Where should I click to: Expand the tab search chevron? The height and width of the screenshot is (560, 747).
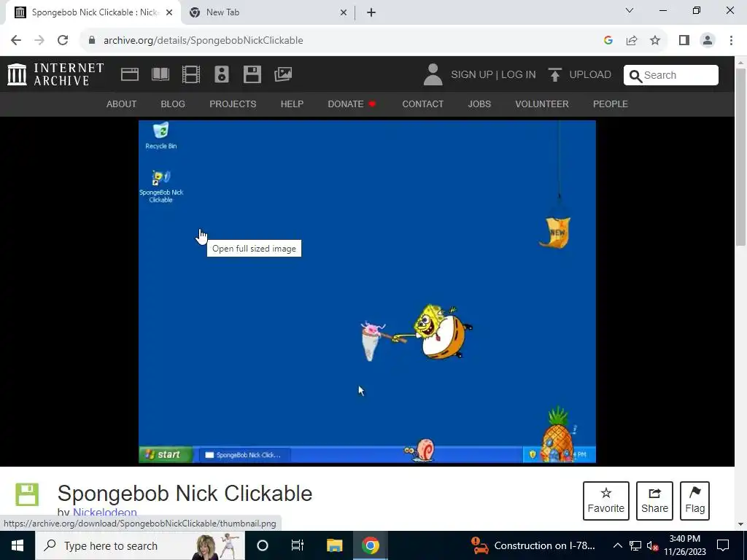pos(630,10)
